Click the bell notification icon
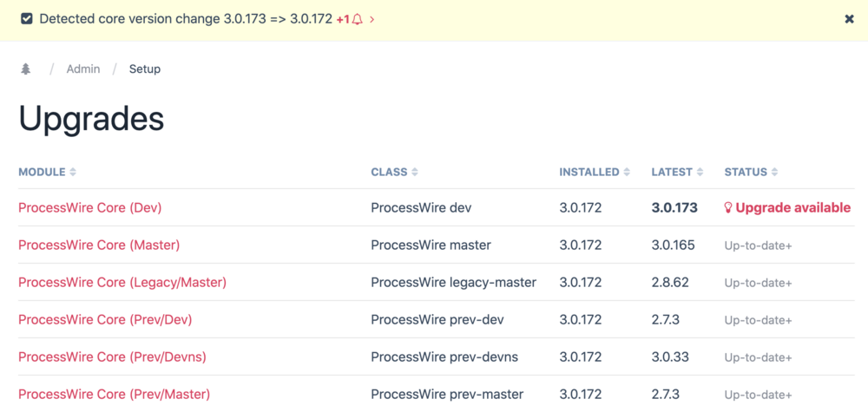Screen dimensions: 868x412 pos(358,19)
